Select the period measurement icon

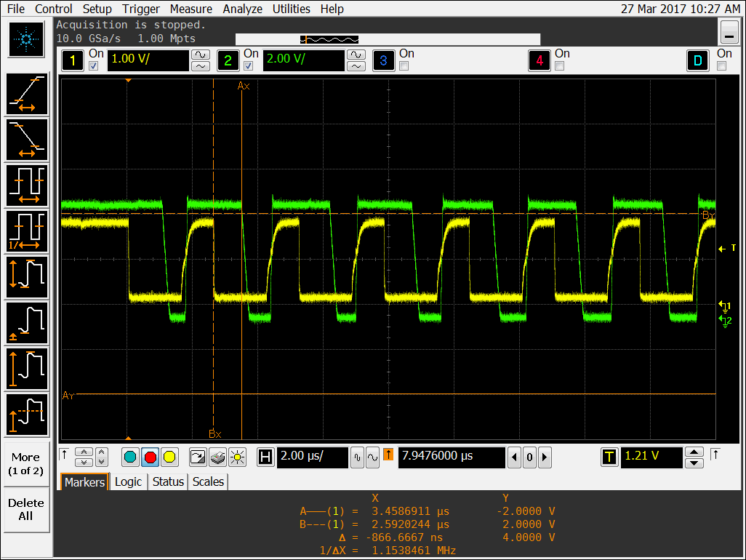(x=27, y=185)
